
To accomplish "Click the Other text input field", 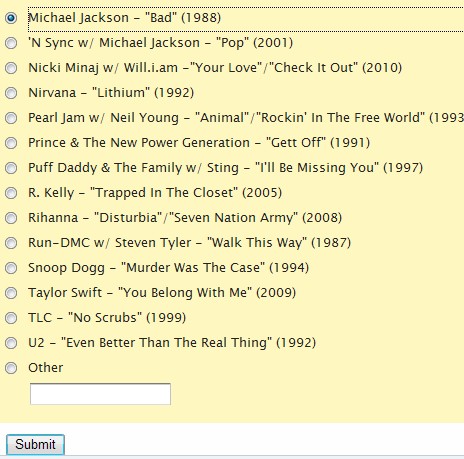I will 100,394.
